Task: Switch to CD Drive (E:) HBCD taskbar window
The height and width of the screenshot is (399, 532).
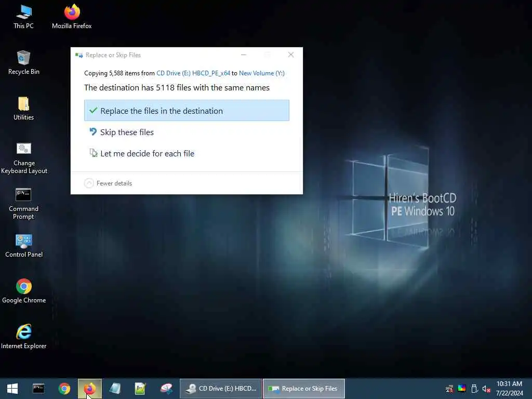Action: tap(221, 389)
